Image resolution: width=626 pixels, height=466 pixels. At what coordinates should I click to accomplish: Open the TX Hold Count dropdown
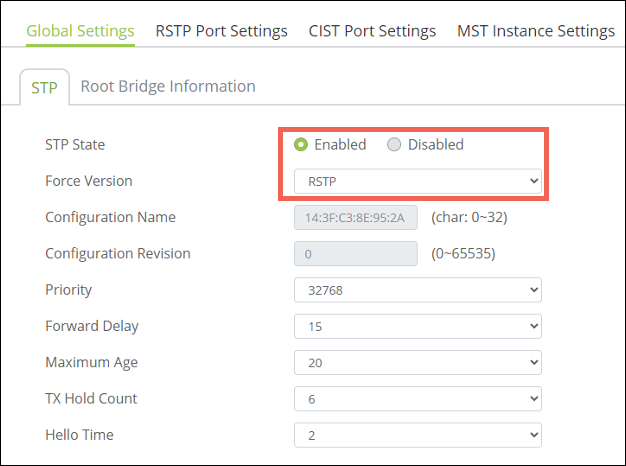click(417, 398)
